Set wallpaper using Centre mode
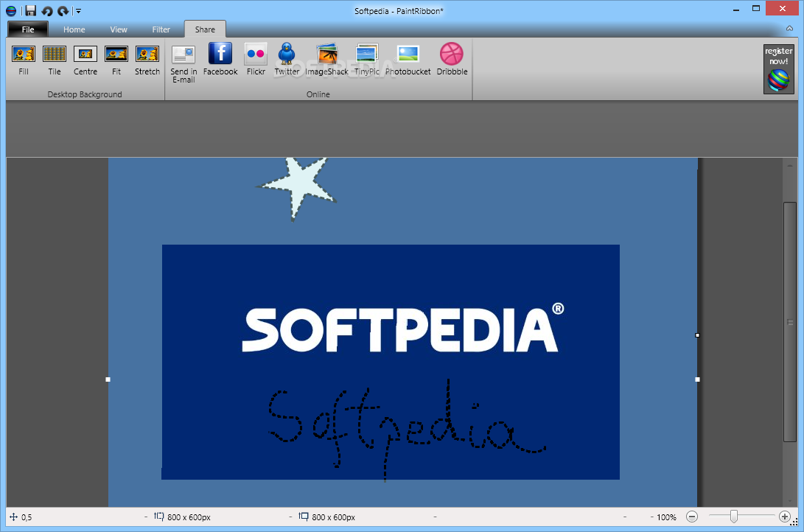The width and height of the screenshot is (804, 532). coord(85,60)
